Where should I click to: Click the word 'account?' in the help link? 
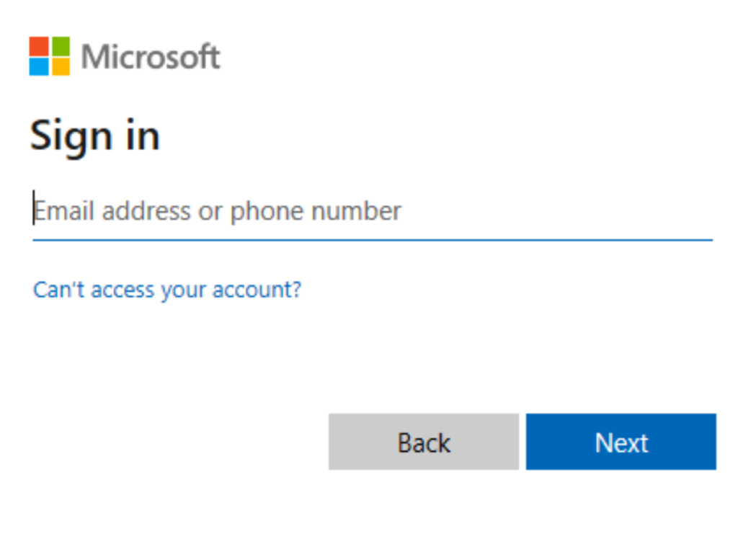pyautogui.click(x=257, y=290)
